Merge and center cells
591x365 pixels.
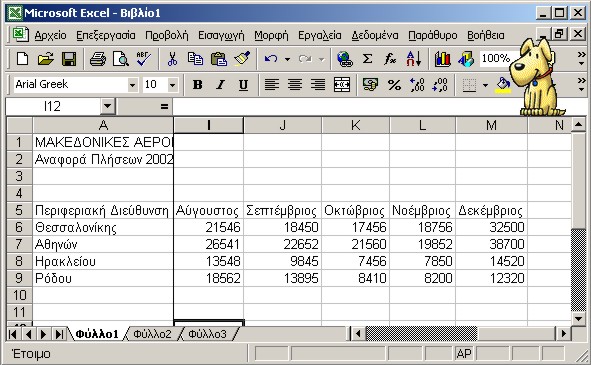coord(341,85)
